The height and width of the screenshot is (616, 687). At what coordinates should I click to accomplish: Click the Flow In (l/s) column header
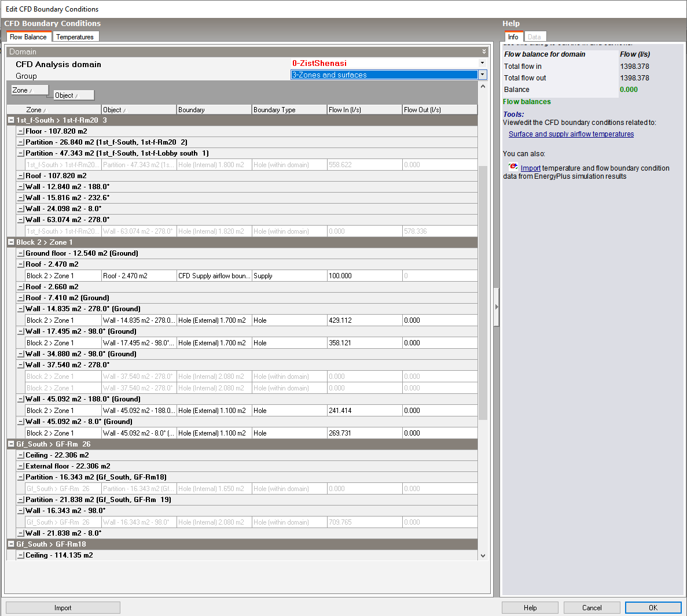tap(365, 110)
